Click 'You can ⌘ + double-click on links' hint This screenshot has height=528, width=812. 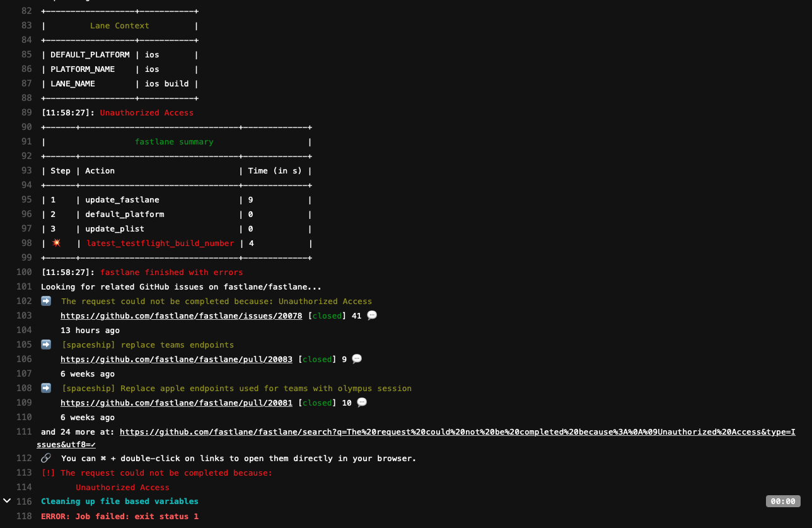[x=238, y=459]
